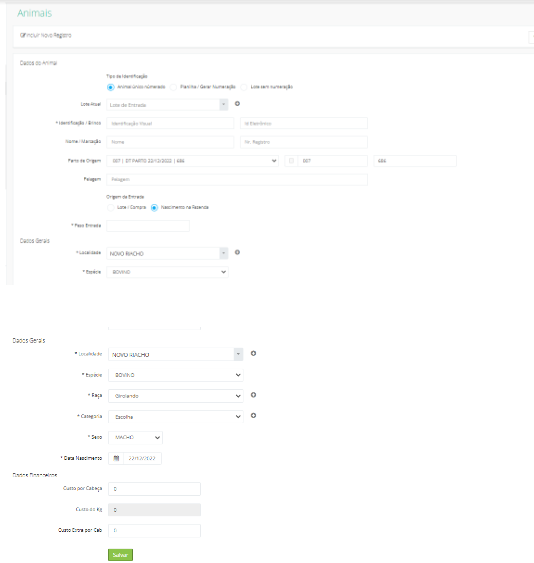Image resolution: width=534 pixels, height=563 pixels.
Task: Click the Identificação Visual input field
Action: [x=170, y=123]
